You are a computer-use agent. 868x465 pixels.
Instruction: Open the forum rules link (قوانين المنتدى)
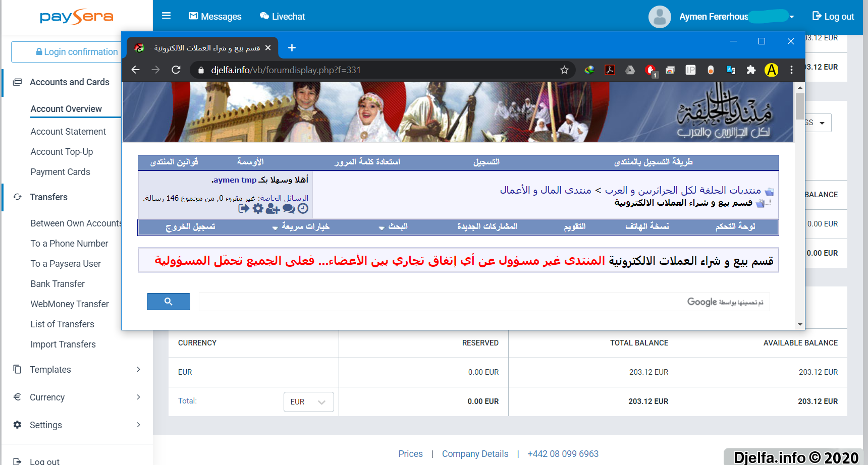(174, 162)
